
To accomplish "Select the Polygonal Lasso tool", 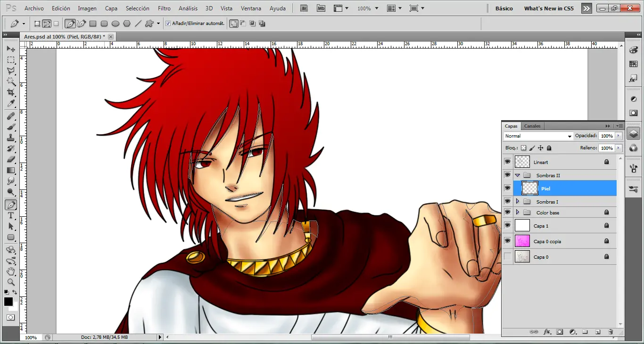I will 10,71.
